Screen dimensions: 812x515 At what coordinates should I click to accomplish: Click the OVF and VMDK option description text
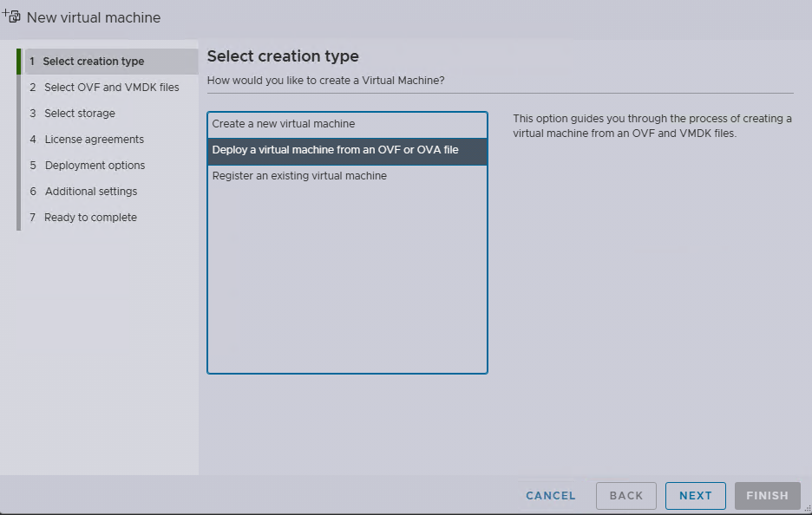(652, 126)
